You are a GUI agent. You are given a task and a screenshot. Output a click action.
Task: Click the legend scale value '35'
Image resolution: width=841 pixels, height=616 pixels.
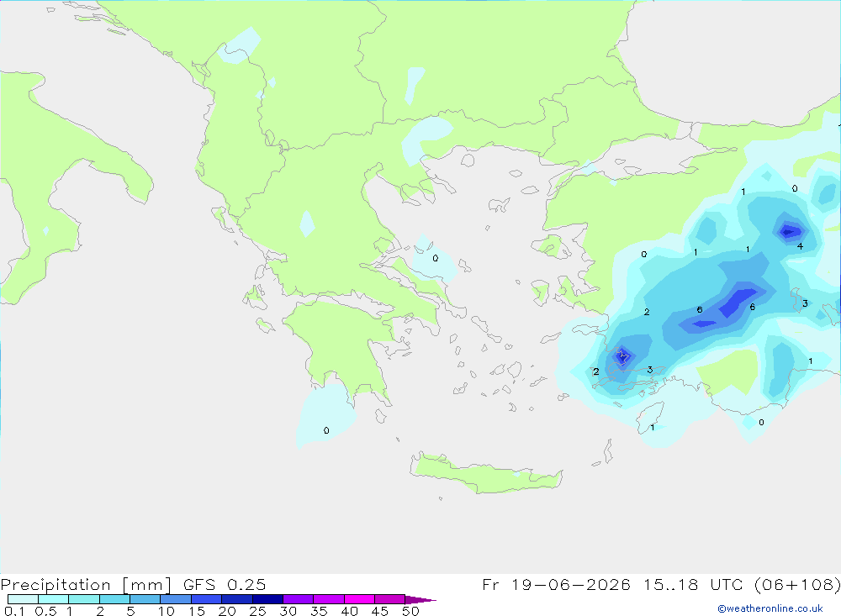pos(319,611)
